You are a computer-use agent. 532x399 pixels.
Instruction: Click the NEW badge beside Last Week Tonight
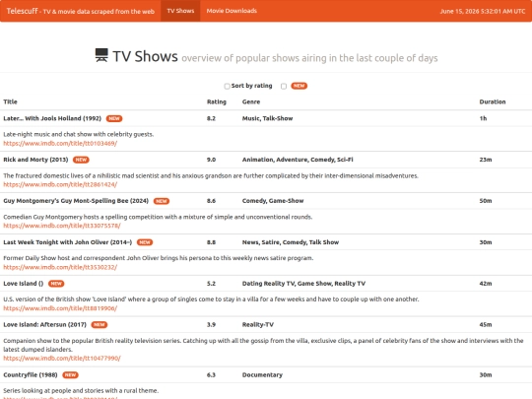click(x=145, y=242)
